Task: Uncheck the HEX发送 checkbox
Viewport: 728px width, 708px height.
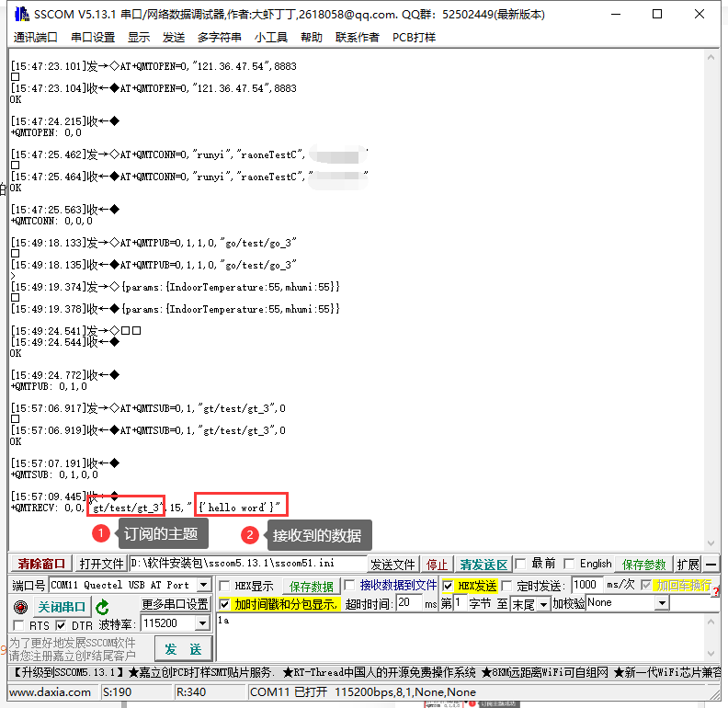Action: (448, 586)
